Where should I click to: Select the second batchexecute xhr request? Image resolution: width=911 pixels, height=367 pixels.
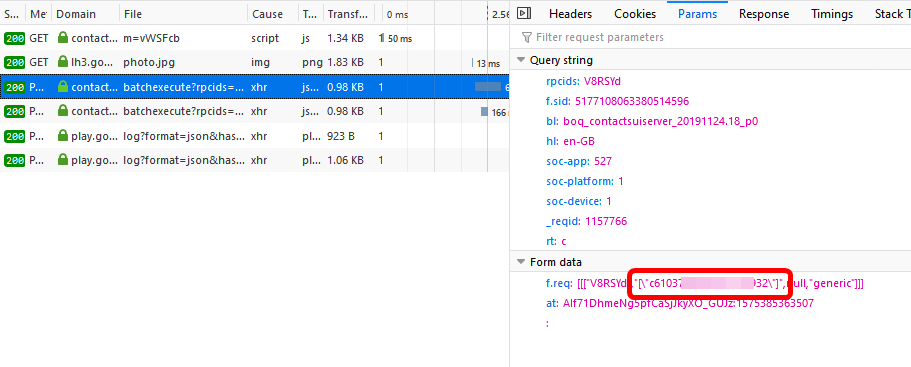click(254, 111)
